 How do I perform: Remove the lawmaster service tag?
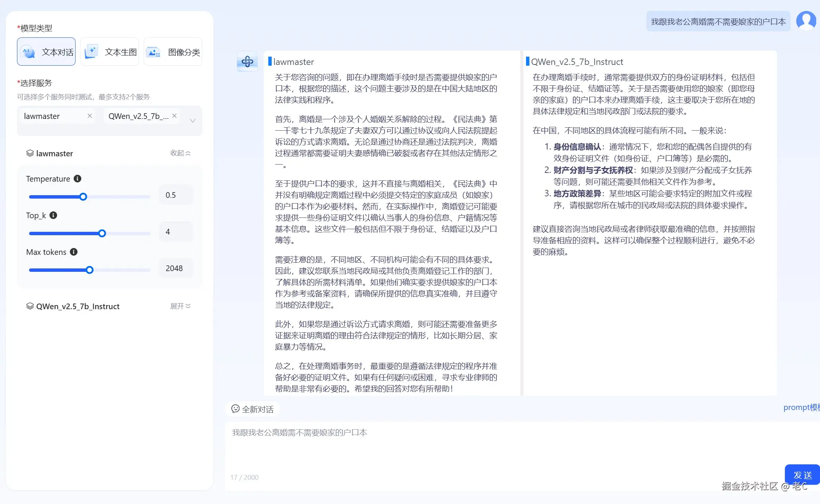pos(90,116)
